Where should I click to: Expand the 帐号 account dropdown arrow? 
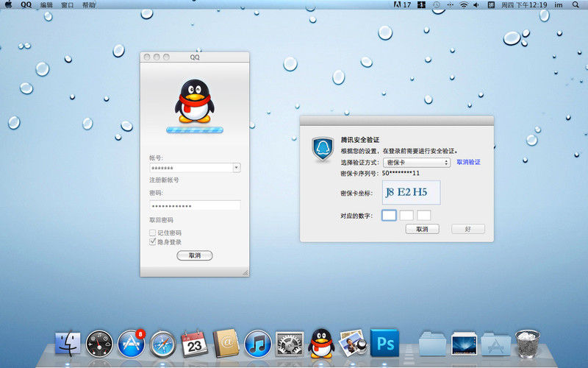[x=236, y=168]
